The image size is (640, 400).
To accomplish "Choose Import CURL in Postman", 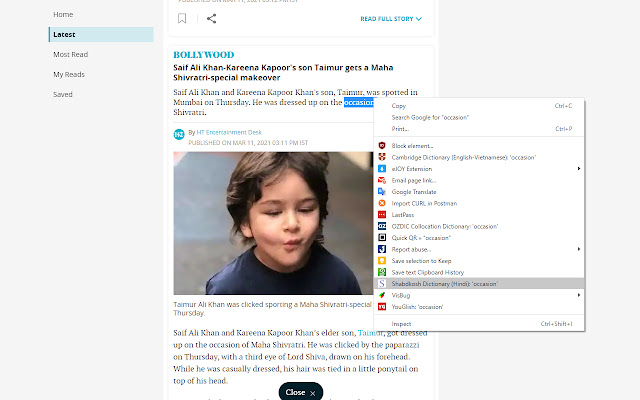I will click(479, 203).
